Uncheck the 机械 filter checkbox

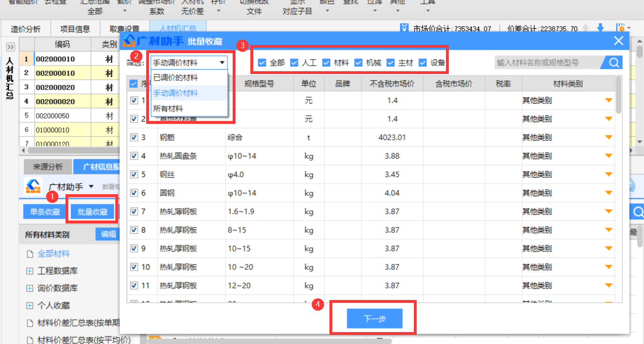pos(358,63)
